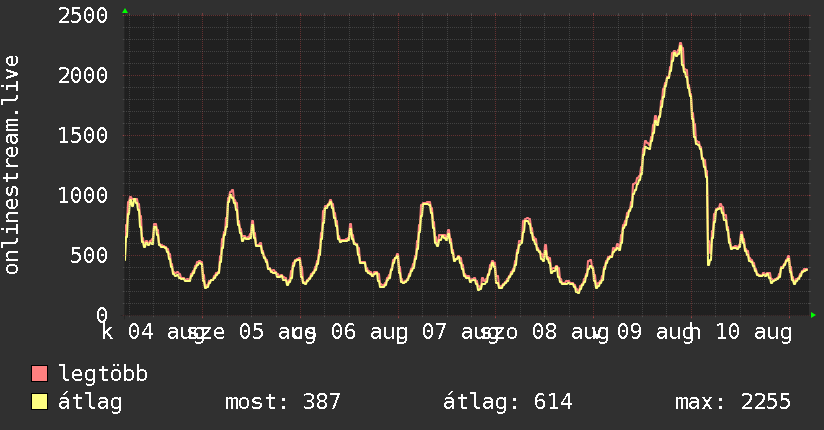Screen dimensions: 824x430
Task: Click the 'max: 2255' maximum value
Action: [x=733, y=402]
